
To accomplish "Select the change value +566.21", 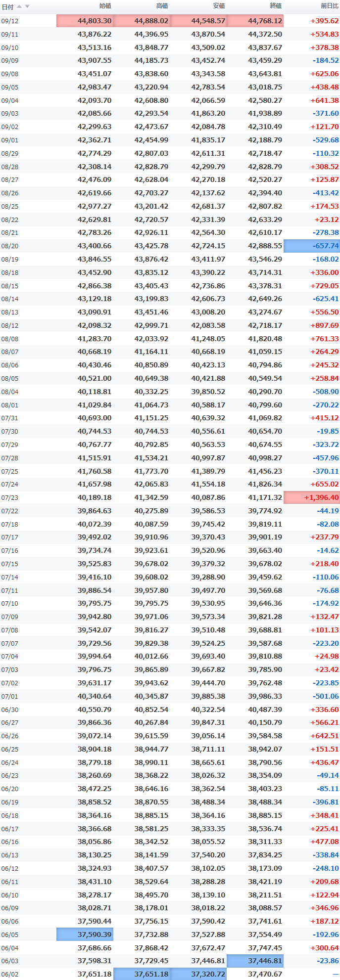I will pyautogui.click(x=325, y=722).
